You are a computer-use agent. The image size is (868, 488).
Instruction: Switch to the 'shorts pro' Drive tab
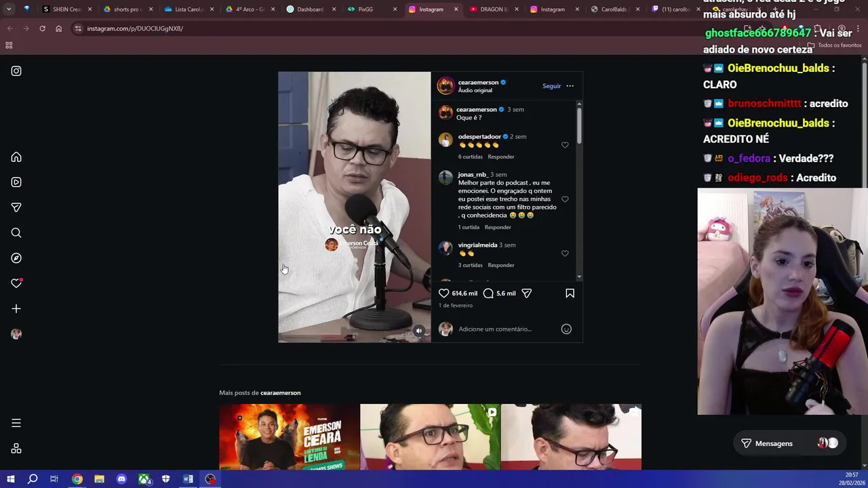click(126, 9)
